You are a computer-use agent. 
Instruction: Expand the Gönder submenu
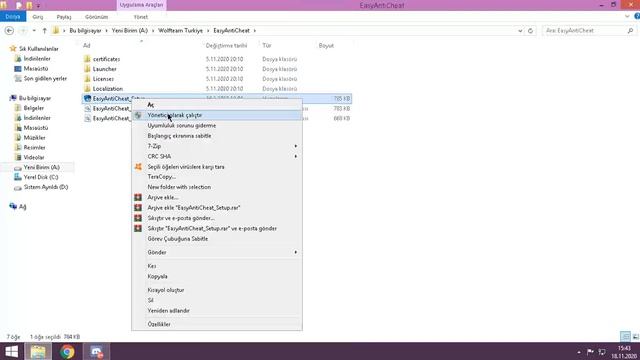pyautogui.click(x=296, y=252)
